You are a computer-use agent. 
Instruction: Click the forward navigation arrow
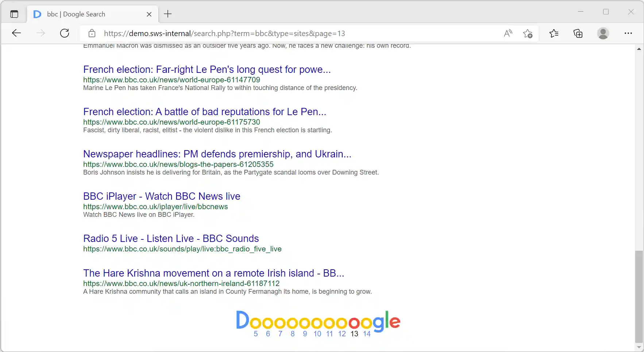[x=41, y=33]
